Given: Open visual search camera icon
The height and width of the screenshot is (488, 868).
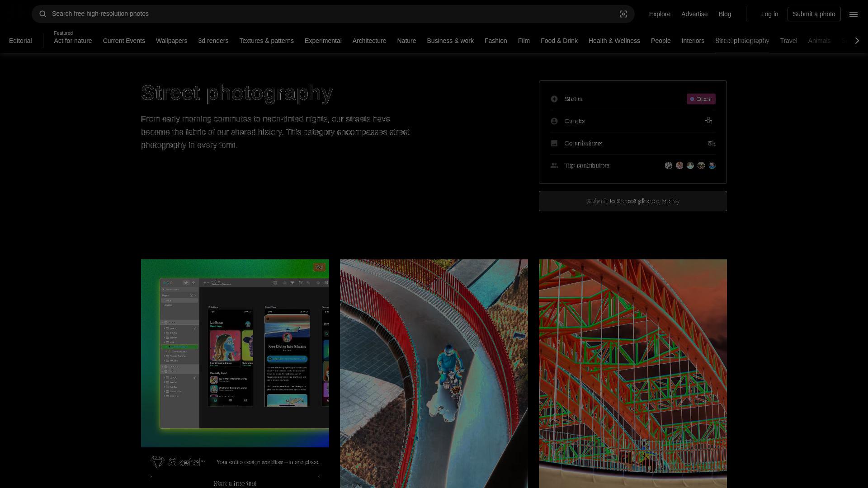Looking at the screenshot, I should point(623,14).
